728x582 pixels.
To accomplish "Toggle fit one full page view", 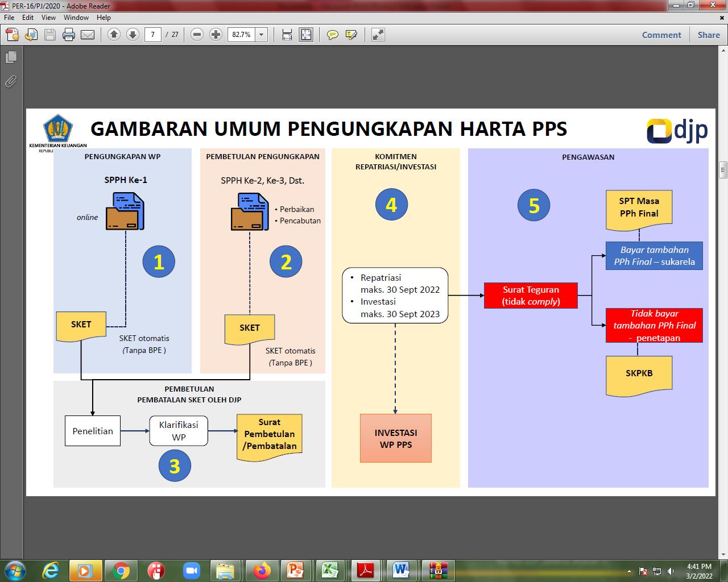I will tap(306, 35).
